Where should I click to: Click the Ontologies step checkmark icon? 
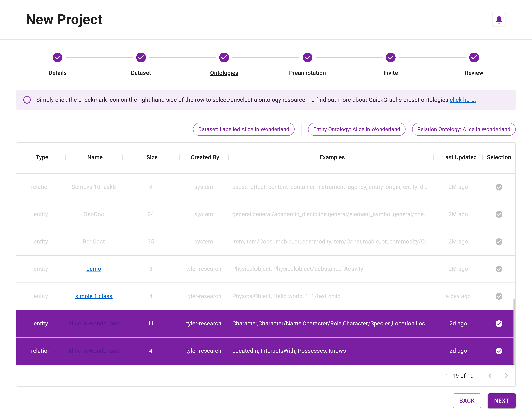pos(224,57)
